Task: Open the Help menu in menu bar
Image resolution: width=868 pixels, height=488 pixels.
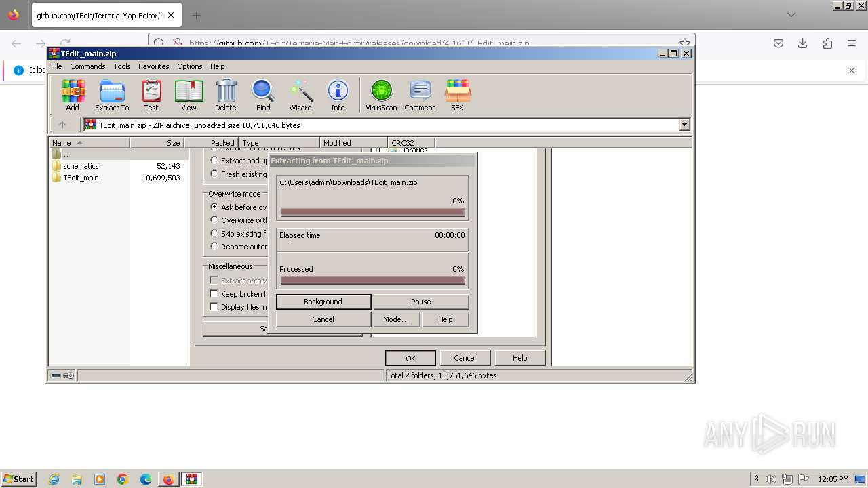Action: click(217, 66)
